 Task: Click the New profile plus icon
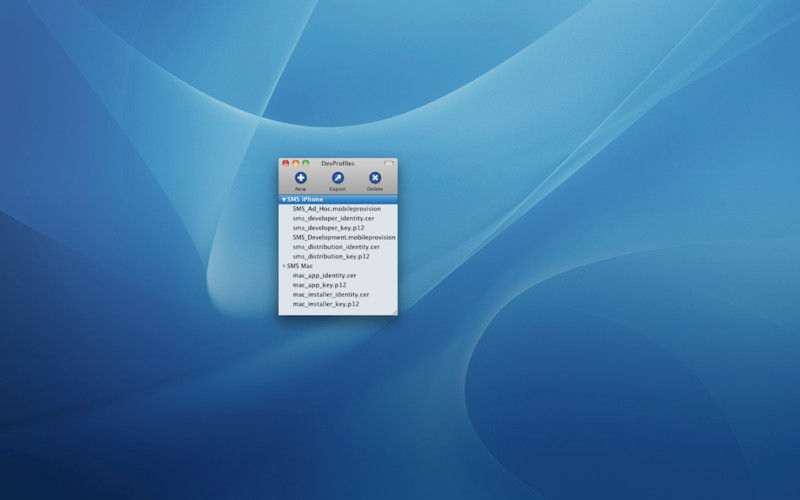pyautogui.click(x=301, y=178)
